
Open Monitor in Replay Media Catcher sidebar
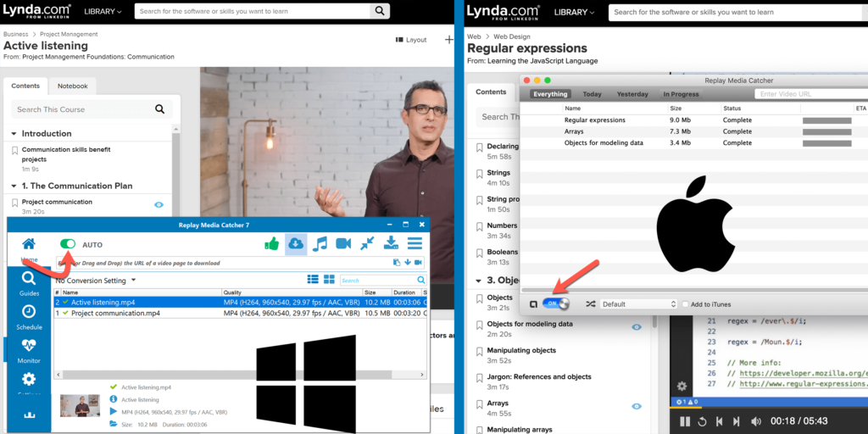(x=29, y=351)
